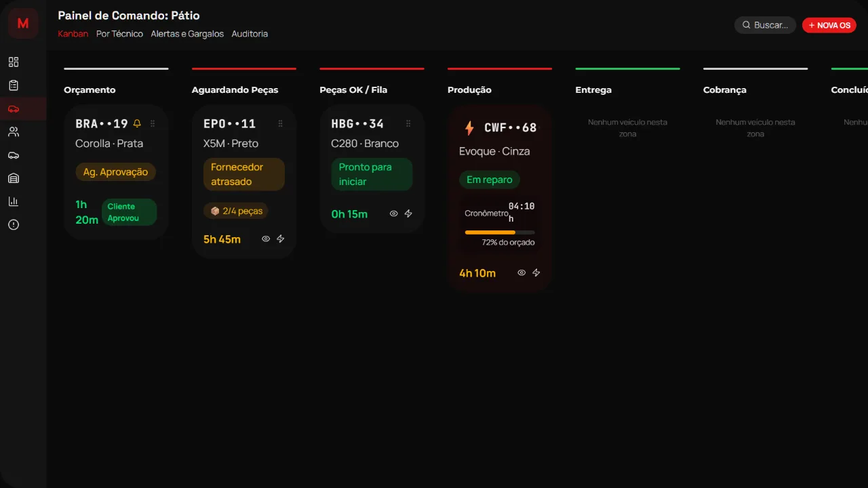The image size is (868, 488).
Task: Grab the drag handle on EPO••11 card
Action: pos(281,123)
